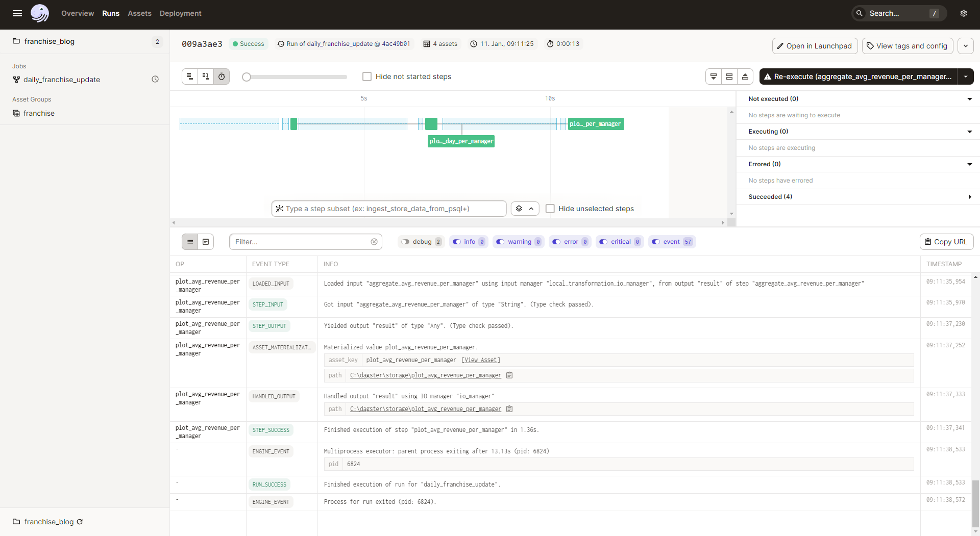Image resolution: width=980 pixels, height=536 pixels.
Task: Collapse Errored section
Action: [x=970, y=164]
